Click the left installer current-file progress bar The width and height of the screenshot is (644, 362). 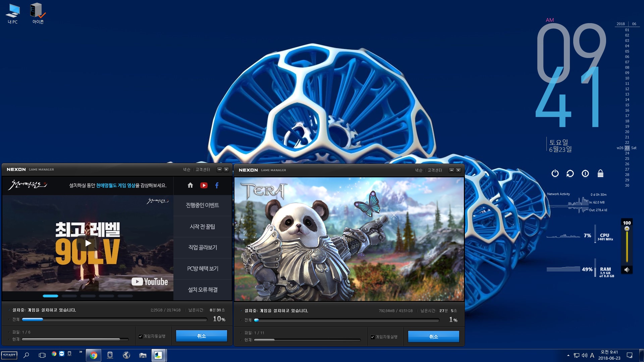[75, 340]
